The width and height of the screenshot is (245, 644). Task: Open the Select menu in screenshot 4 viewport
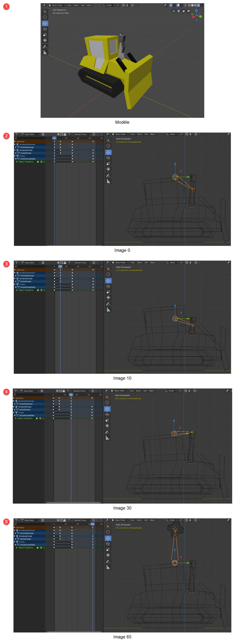(138, 391)
